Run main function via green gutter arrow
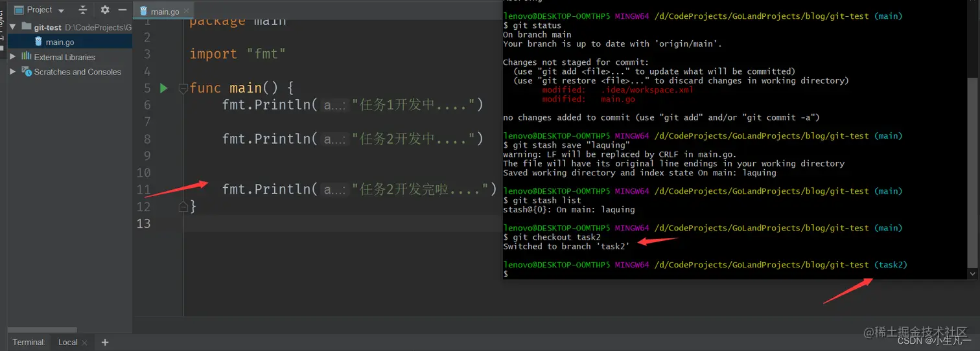 click(164, 88)
